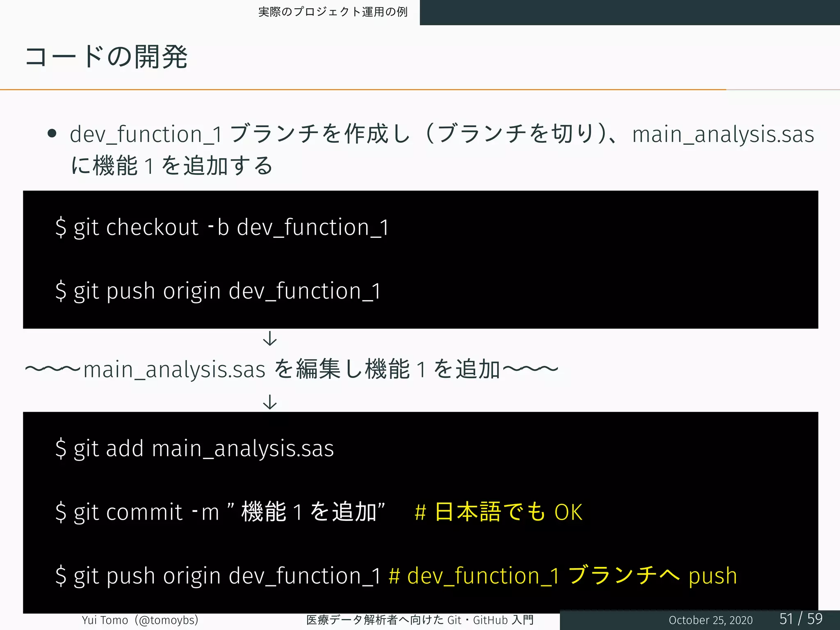Click the text 'に機能 1 を追加する'
Image resolution: width=840 pixels, height=630 pixels.
172,165
